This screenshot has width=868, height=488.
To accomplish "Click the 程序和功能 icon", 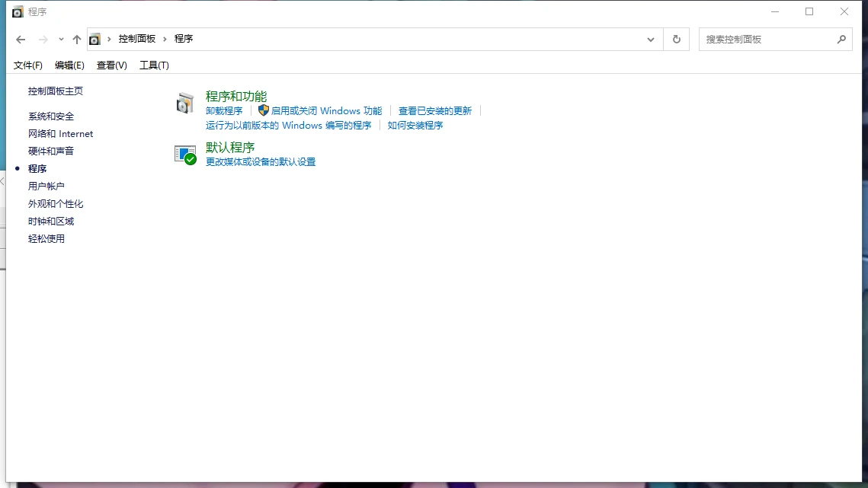I will click(185, 104).
